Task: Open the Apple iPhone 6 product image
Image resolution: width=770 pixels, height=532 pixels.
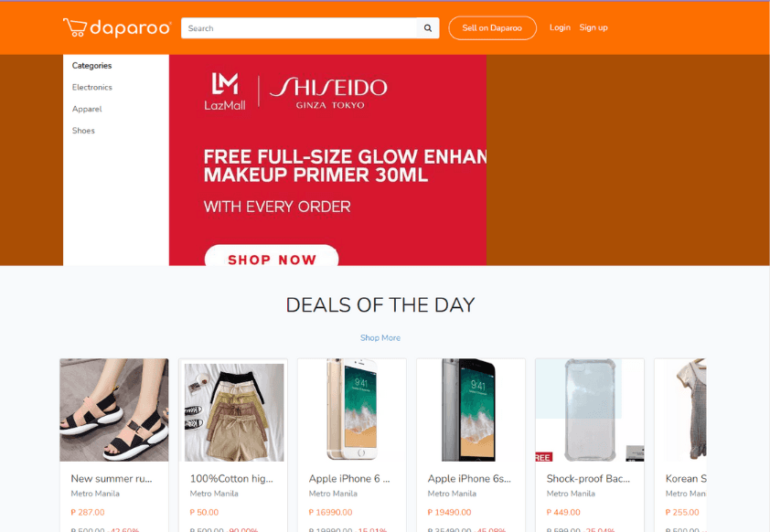Action: 351,410
